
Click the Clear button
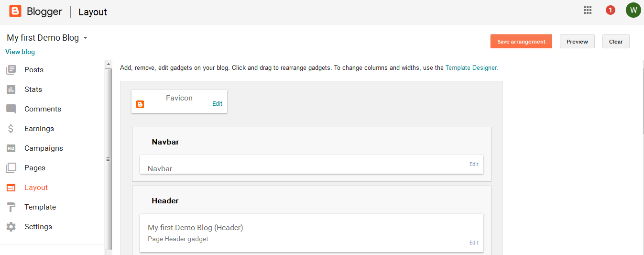click(x=616, y=42)
